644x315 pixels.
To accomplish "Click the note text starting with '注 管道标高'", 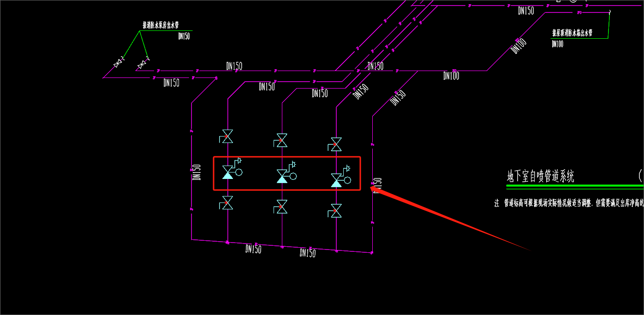I will coord(568,203).
